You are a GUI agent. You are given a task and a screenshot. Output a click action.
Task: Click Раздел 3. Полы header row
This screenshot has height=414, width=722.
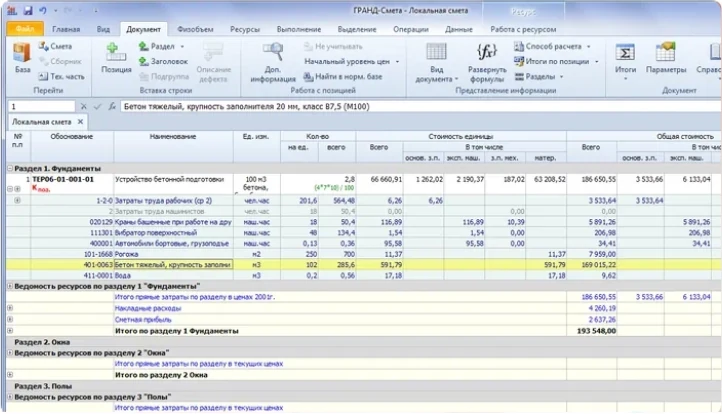point(364,386)
